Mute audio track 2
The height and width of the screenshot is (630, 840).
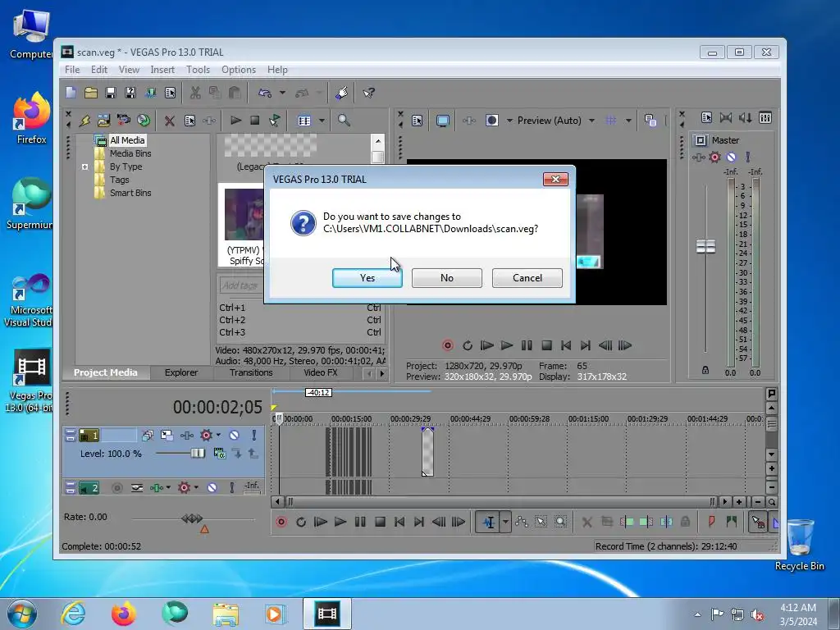click(212, 487)
